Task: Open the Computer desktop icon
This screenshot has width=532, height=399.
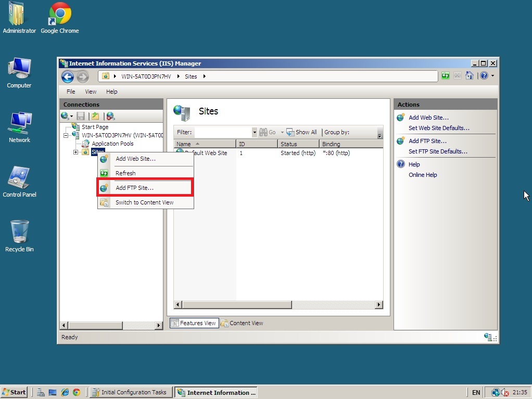Action: [x=19, y=73]
